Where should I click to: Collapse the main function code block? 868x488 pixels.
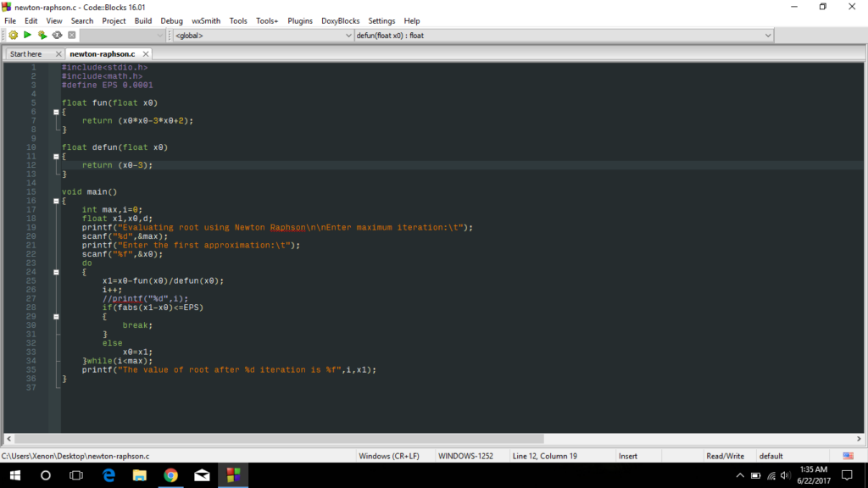(56, 200)
